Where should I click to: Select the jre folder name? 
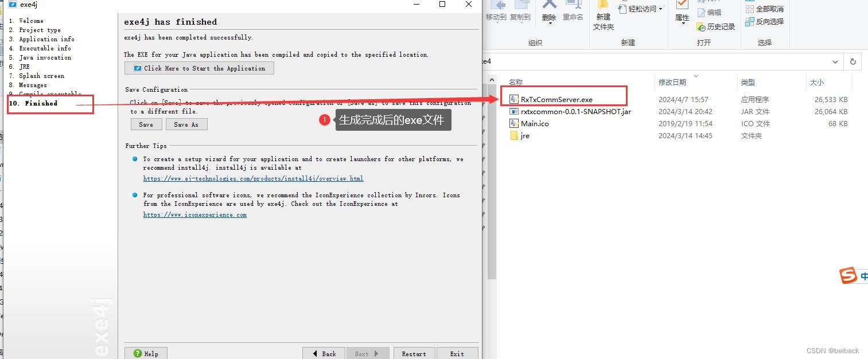point(525,135)
